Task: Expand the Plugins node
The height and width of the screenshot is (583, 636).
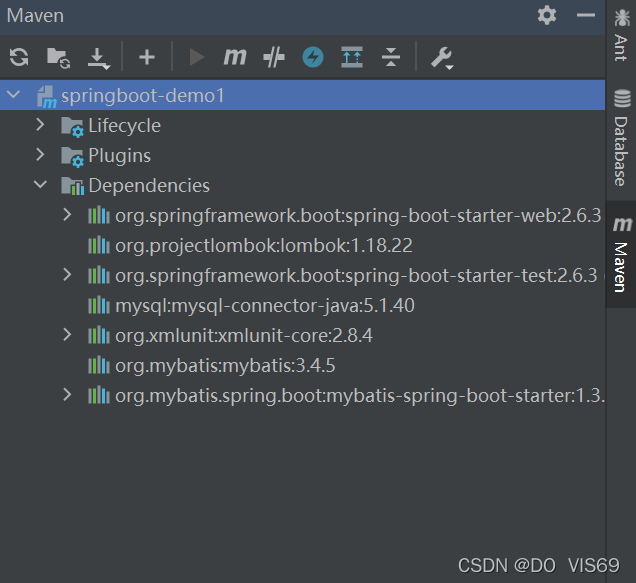Action: pos(40,155)
